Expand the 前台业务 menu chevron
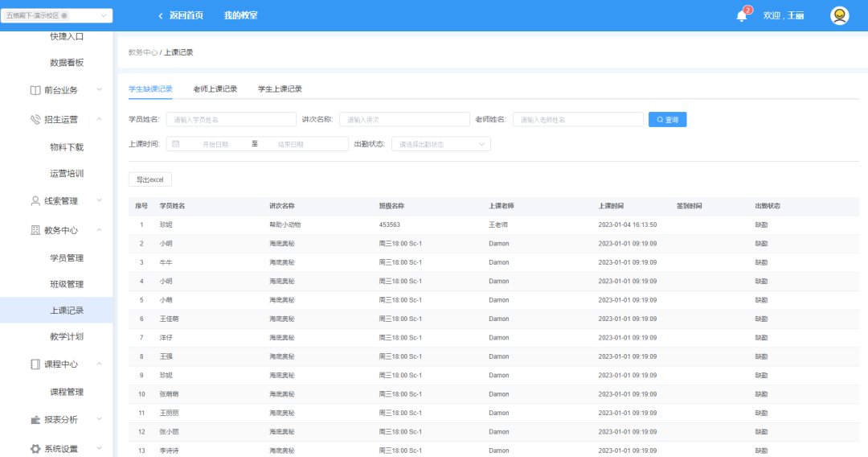868x457 pixels. point(99,90)
